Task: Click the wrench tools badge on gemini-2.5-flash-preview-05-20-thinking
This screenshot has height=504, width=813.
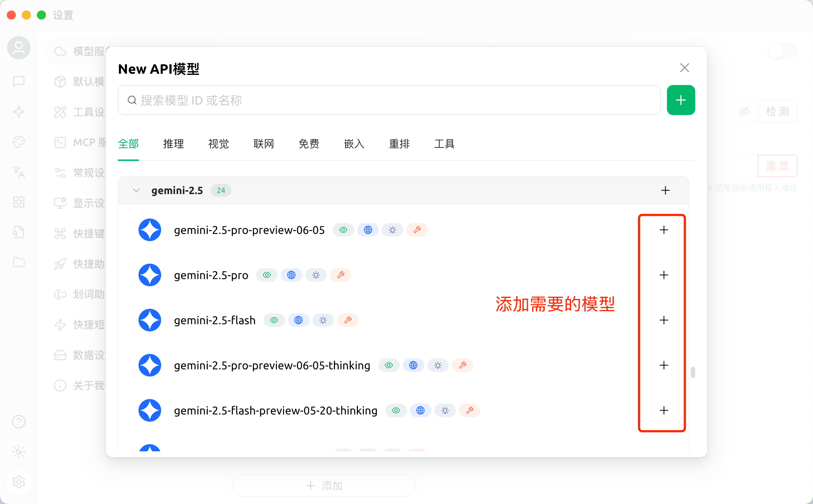Action: pos(469,410)
